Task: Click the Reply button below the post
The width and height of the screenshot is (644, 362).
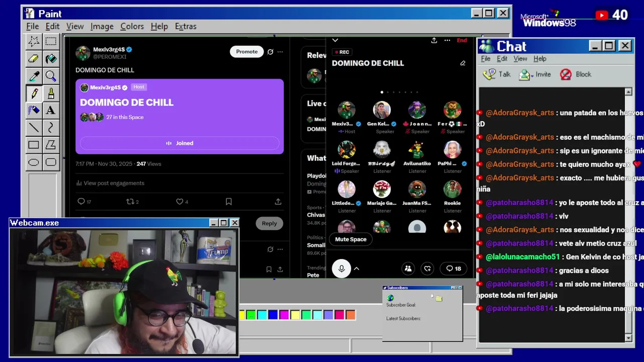Action: pos(269,223)
